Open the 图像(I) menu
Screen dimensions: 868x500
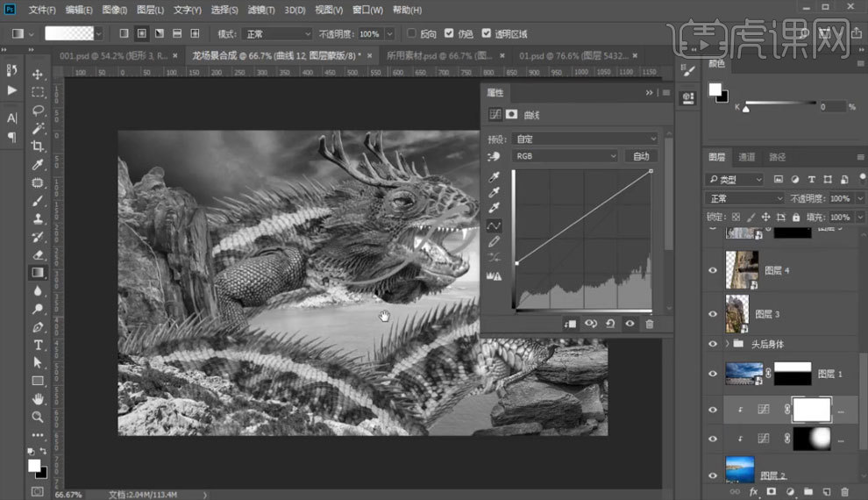(x=115, y=10)
